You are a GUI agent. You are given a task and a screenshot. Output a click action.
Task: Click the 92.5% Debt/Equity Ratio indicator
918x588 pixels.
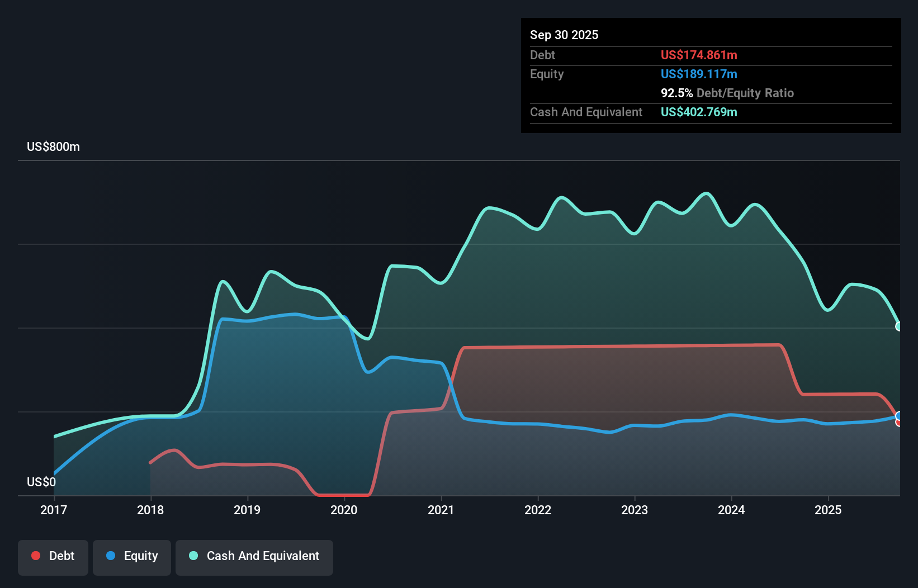tap(727, 93)
